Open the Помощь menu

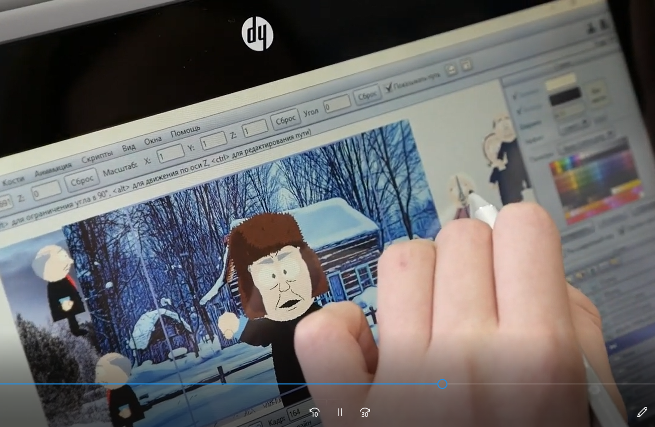coord(185,132)
